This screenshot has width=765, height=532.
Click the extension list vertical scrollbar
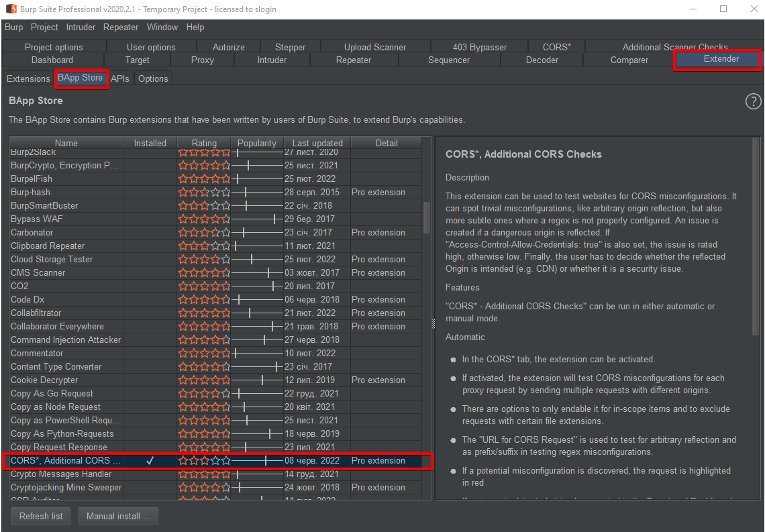click(426, 217)
